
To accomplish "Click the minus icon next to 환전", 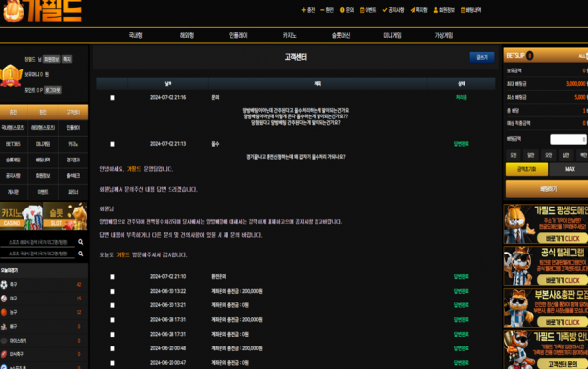I will click(x=322, y=10).
